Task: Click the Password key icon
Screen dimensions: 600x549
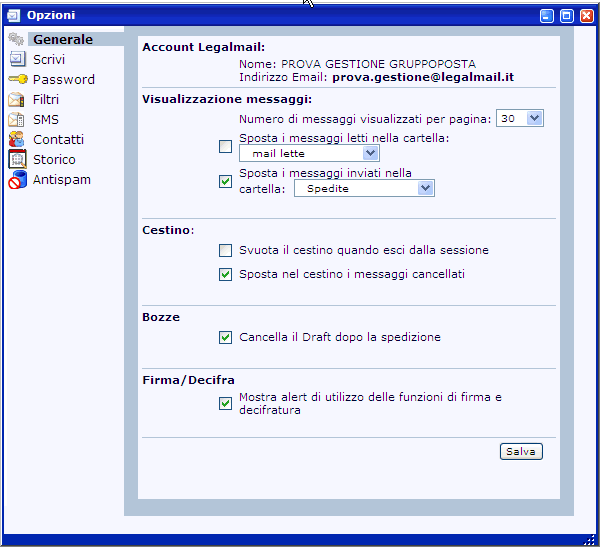Action: point(16,80)
